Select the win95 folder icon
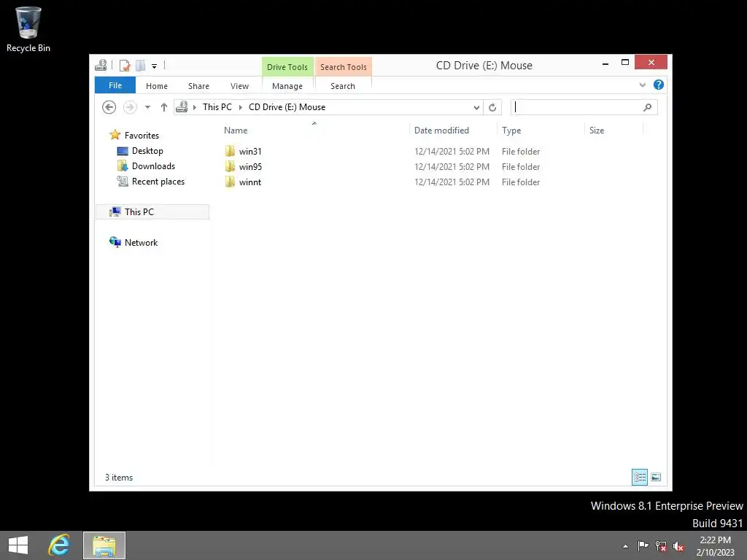The width and height of the screenshot is (747, 560). tap(230, 167)
